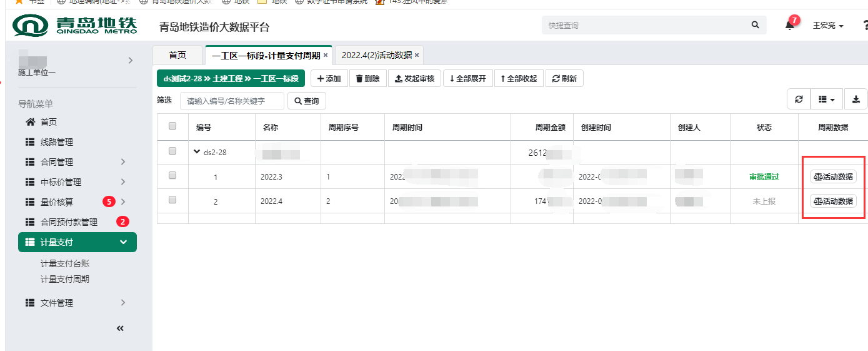Collapse the sidebar with double-chevron icon
Screen dimensions: 868x351
tap(120, 328)
